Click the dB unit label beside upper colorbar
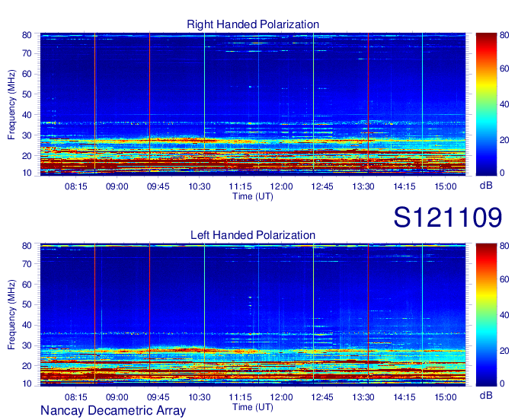The image size is (518, 420). 486,186
